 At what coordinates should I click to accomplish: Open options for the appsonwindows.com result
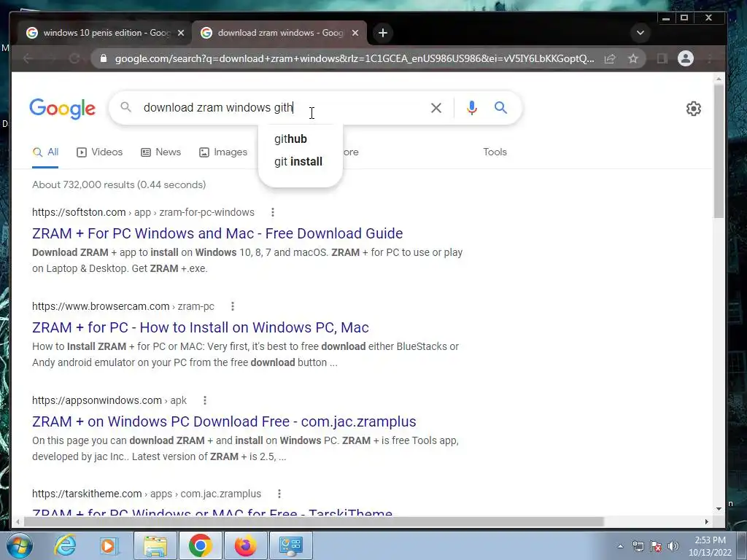(205, 400)
